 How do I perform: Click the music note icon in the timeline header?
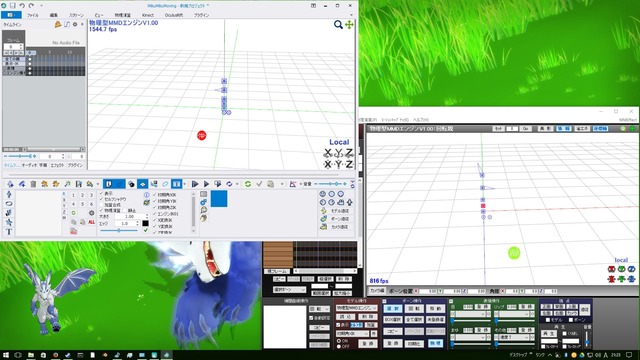[x=67, y=24]
